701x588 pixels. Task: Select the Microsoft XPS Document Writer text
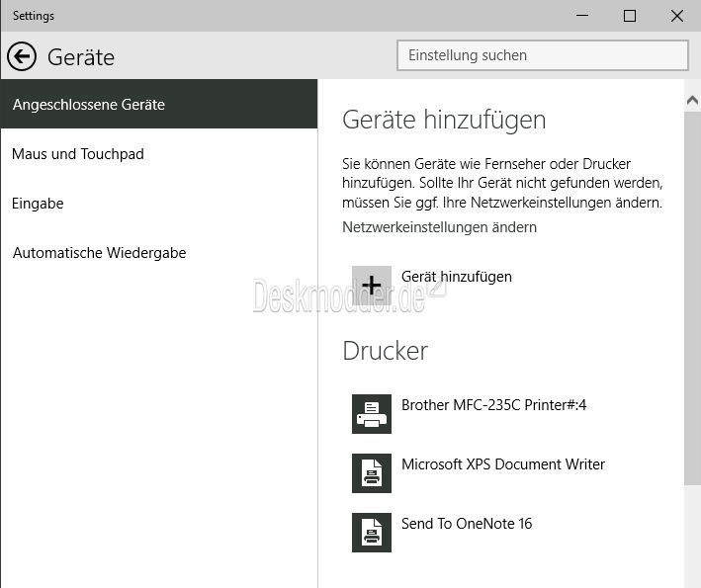[503, 464]
